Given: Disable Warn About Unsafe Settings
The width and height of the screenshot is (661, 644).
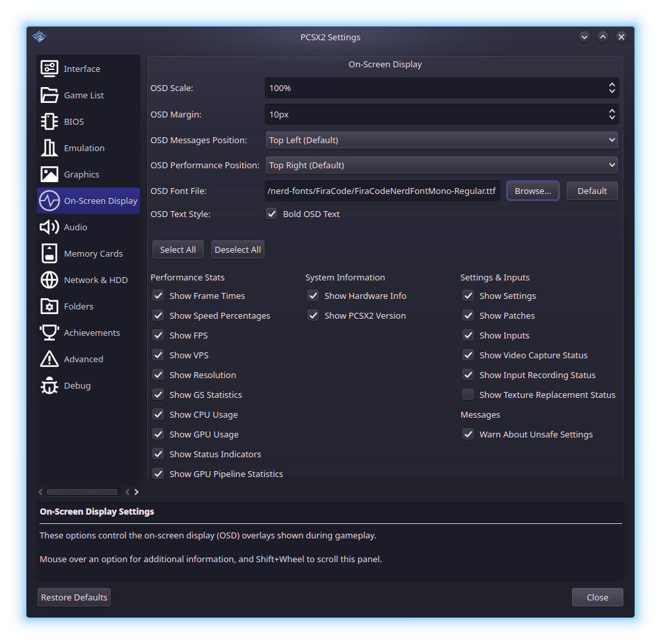Looking at the screenshot, I should 468,434.
